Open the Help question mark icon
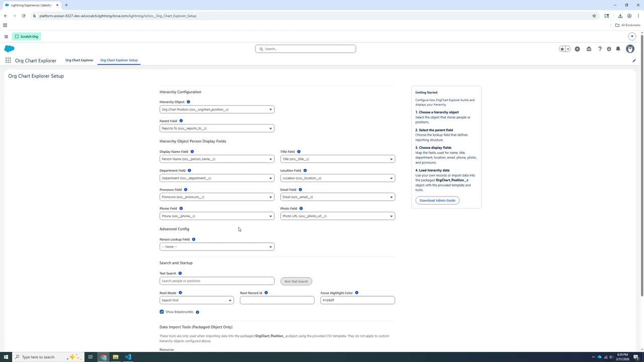Viewport: 644px width, 362px height. [600, 49]
